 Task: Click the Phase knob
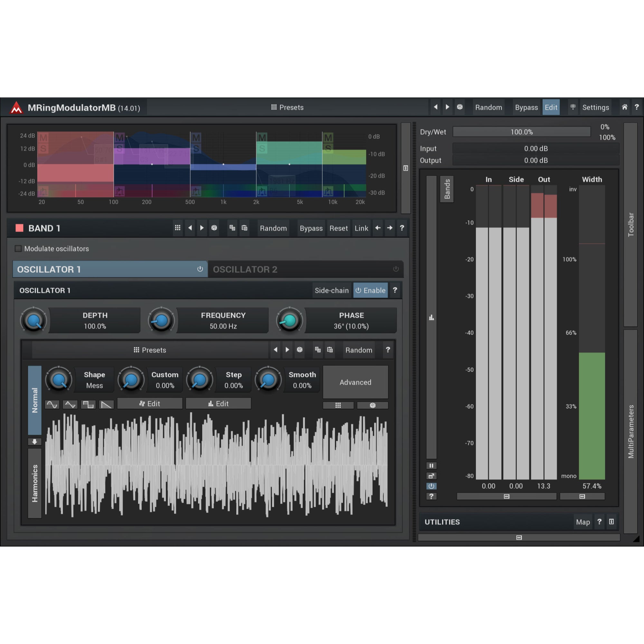290,320
